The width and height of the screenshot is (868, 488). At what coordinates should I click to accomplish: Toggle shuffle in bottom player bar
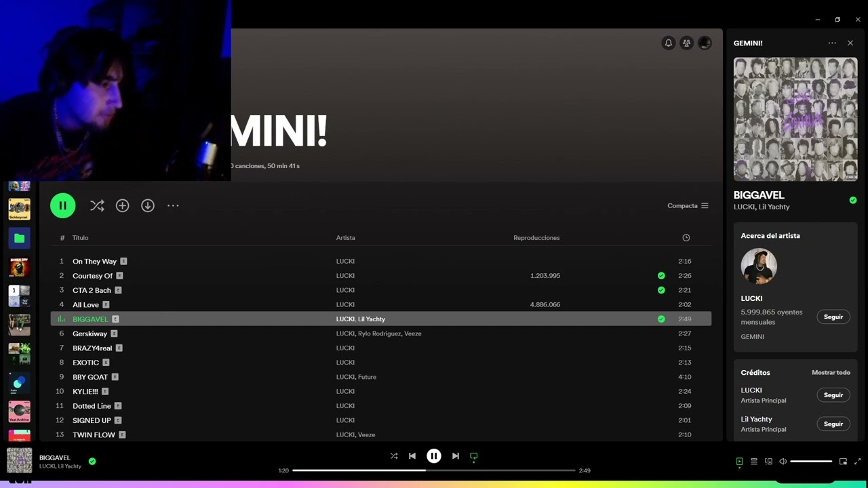coord(394,456)
